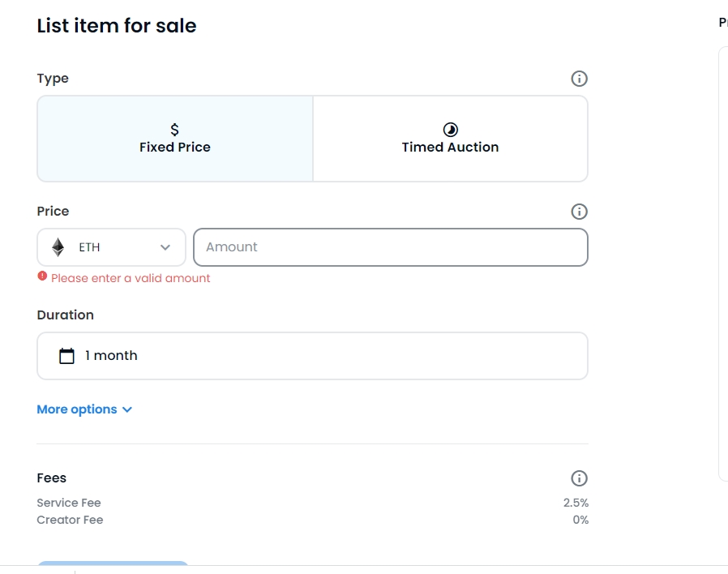Open the Fees info icon tooltip
Screen dimensions: 728x574
[x=579, y=478]
